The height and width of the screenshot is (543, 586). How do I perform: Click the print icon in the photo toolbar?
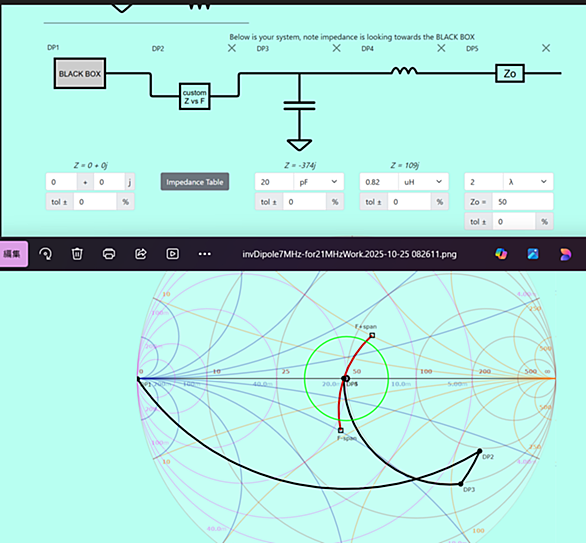(109, 254)
